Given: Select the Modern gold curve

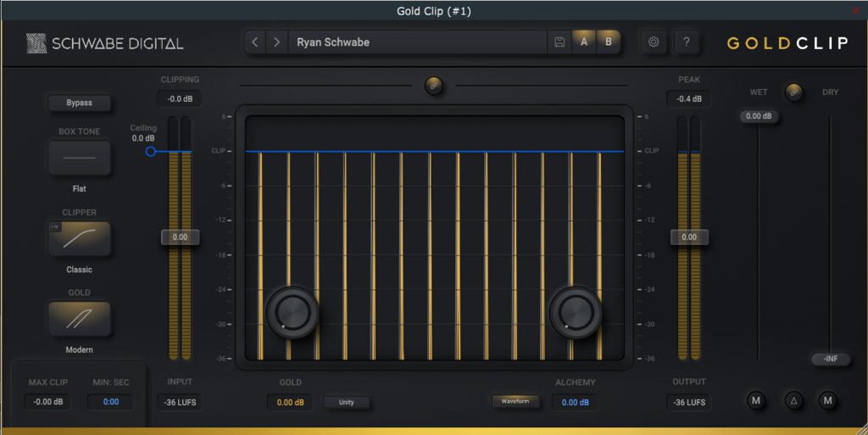Looking at the screenshot, I should (x=79, y=319).
